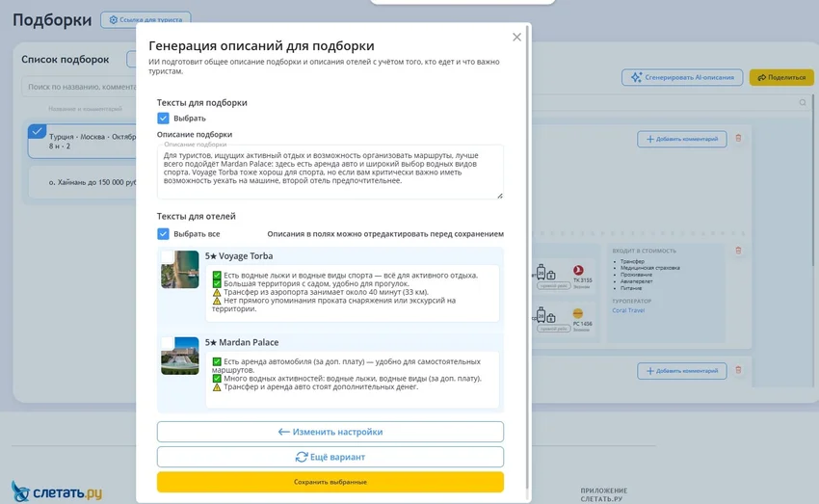Click the dialog's vertical scrollbar

527,256
